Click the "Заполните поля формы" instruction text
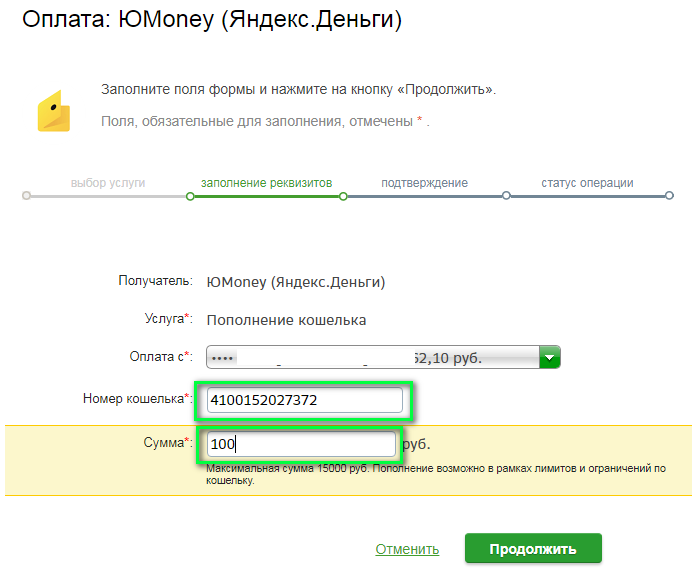 coord(298,90)
